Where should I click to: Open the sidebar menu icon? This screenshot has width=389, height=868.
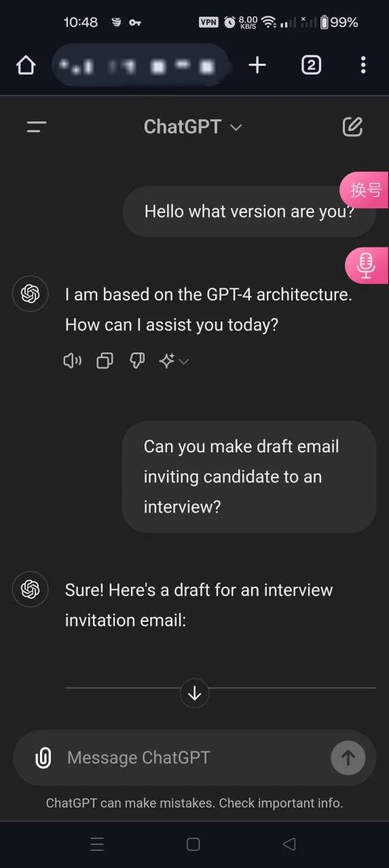point(37,127)
